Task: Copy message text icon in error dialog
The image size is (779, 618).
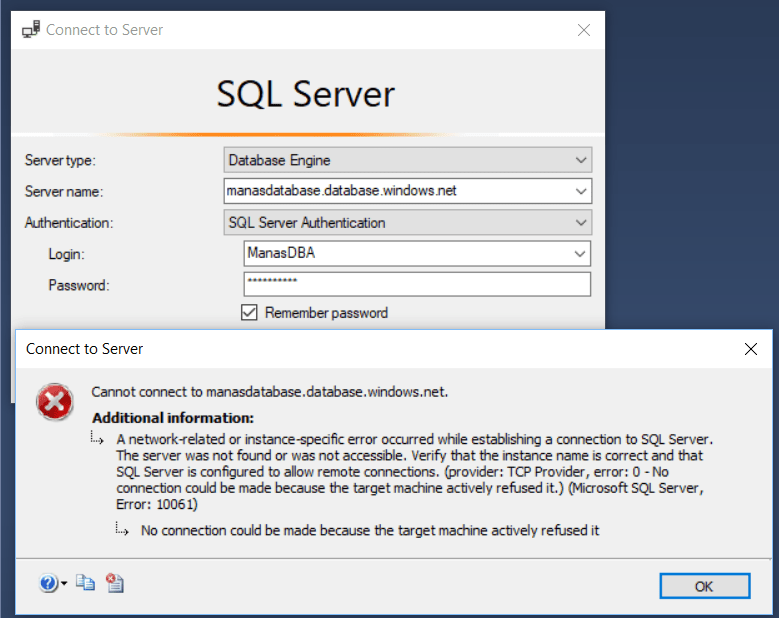Action: click(x=85, y=582)
